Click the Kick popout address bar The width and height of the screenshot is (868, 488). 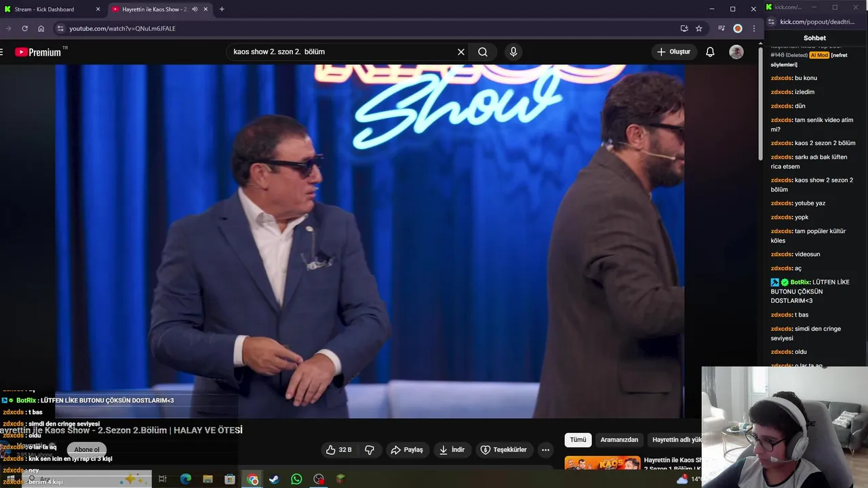pos(817,22)
